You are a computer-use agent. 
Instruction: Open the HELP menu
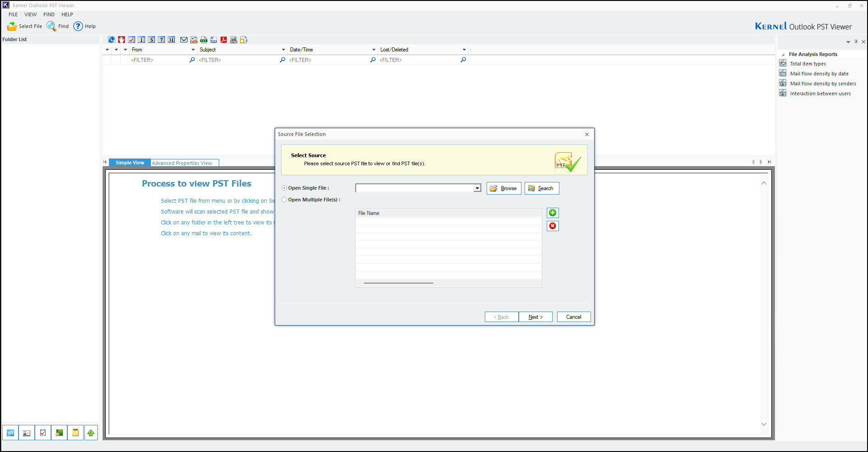point(67,14)
